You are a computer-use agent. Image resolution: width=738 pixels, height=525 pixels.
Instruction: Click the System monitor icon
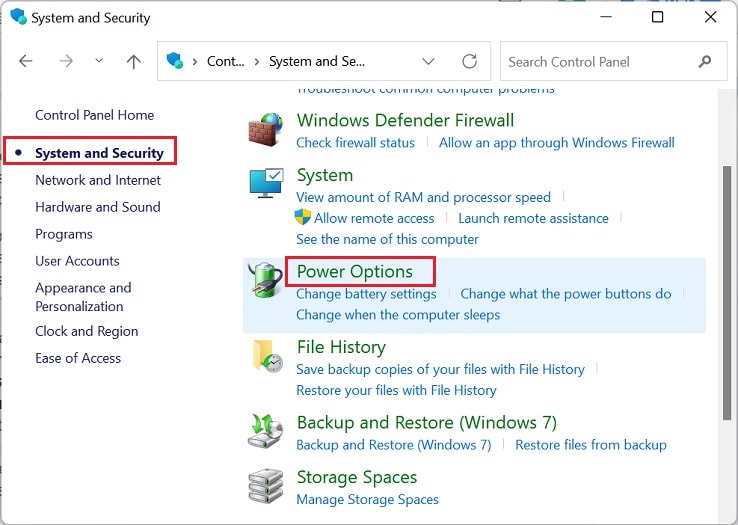266,183
